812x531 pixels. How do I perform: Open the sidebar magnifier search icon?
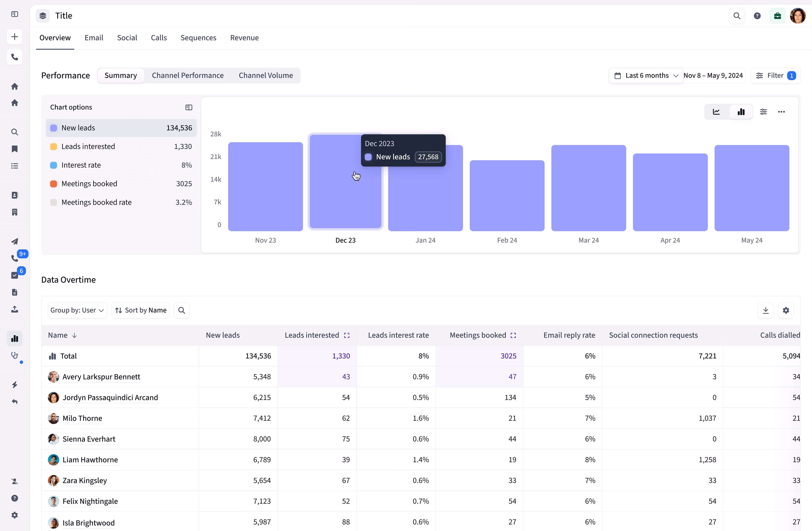pyautogui.click(x=15, y=132)
